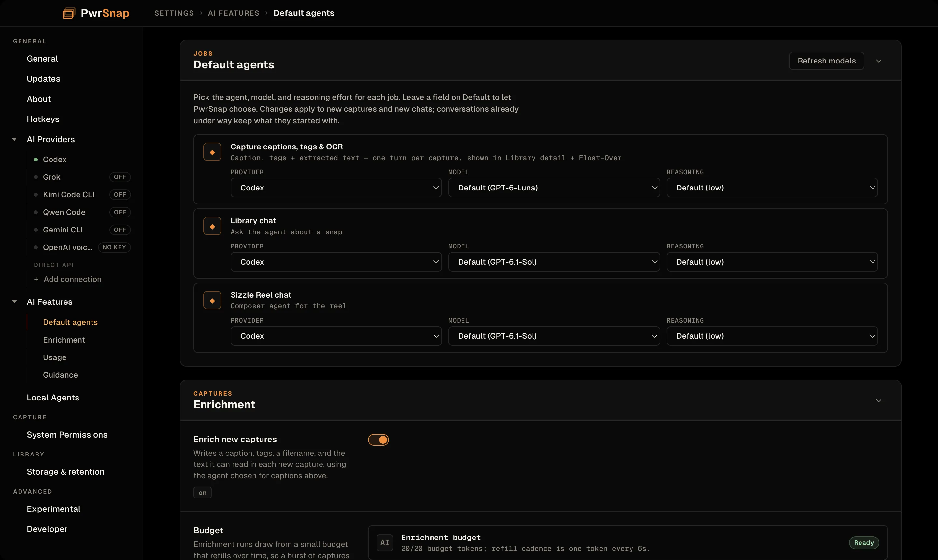Open the Developer settings page
The height and width of the screenshot is (560, 938).
pyautogui.click(x=47, y=529)
